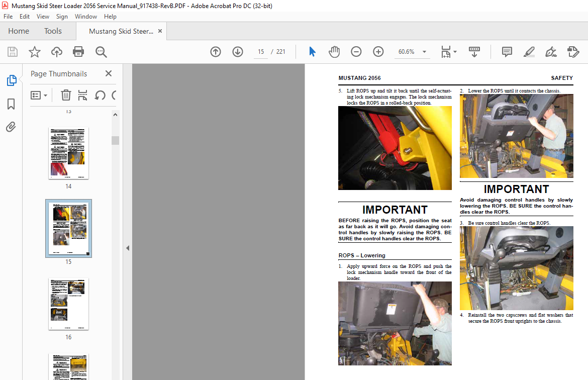
Task: Click the page number field showing 15
Action: click(x=261, y=52)
